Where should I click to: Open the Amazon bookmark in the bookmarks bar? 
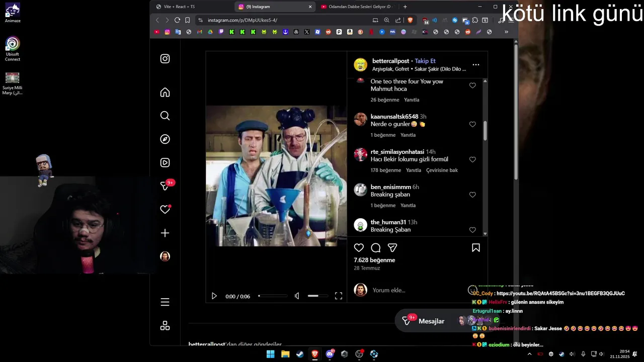[x=350, y=32]
